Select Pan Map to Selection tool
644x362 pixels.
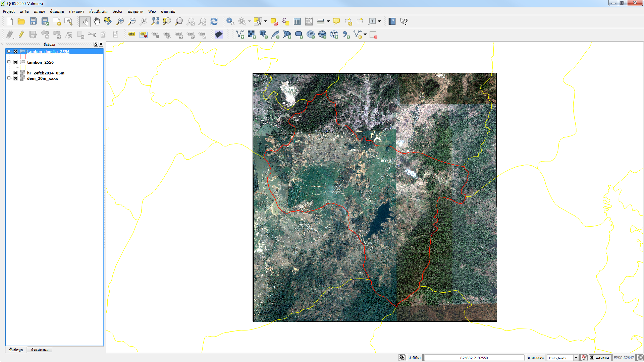108,21
